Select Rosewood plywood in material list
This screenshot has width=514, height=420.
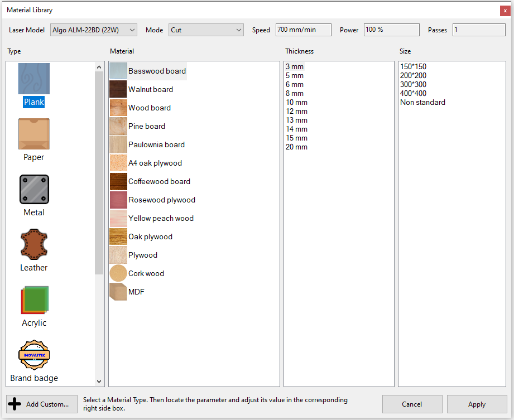161,200
